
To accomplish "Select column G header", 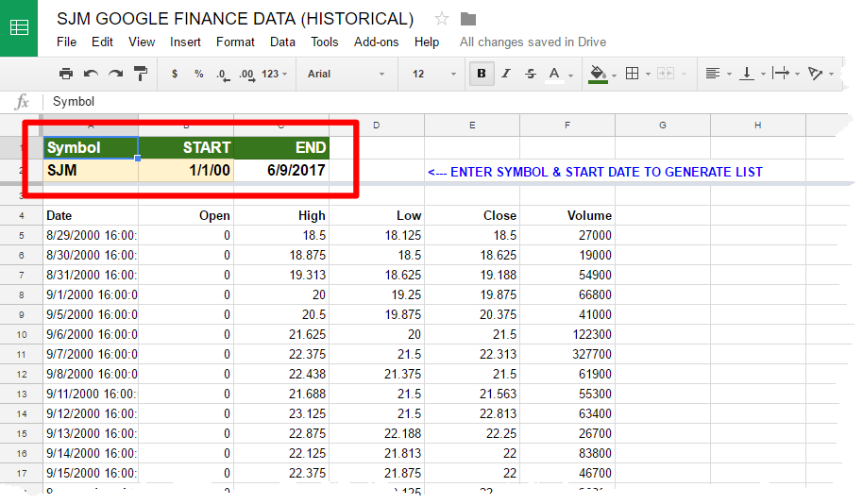I will click(663, 126).
